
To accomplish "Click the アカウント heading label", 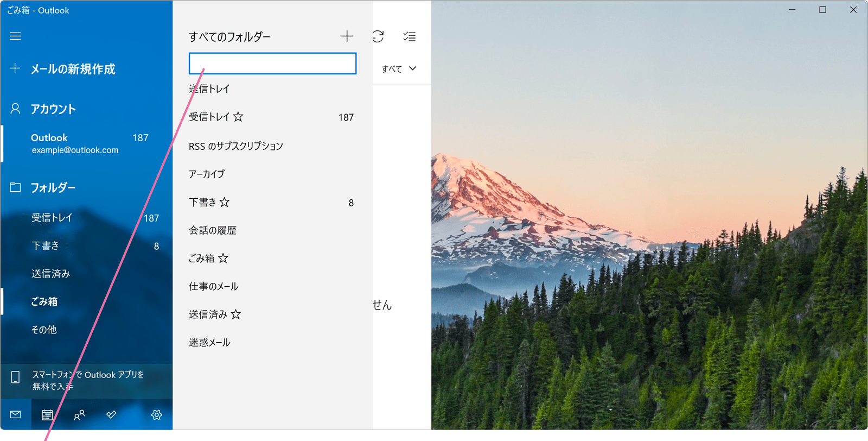I will [53, 109].
